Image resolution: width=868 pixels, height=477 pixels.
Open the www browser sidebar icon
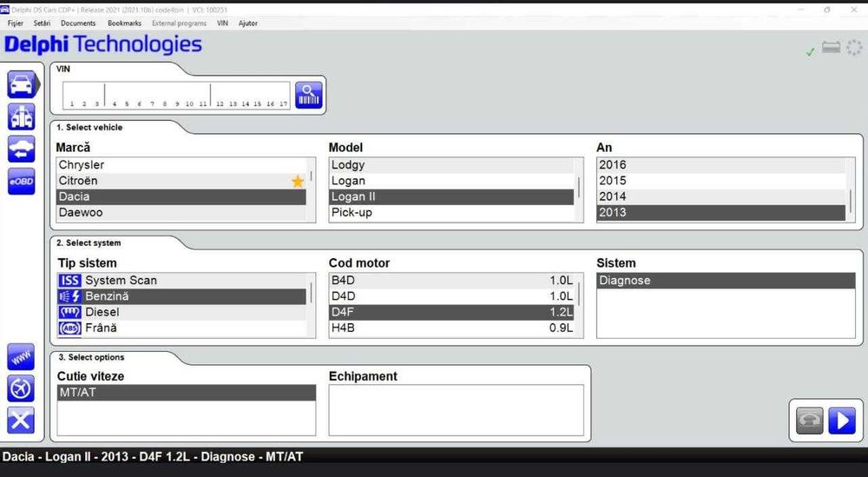coord(21,357)
